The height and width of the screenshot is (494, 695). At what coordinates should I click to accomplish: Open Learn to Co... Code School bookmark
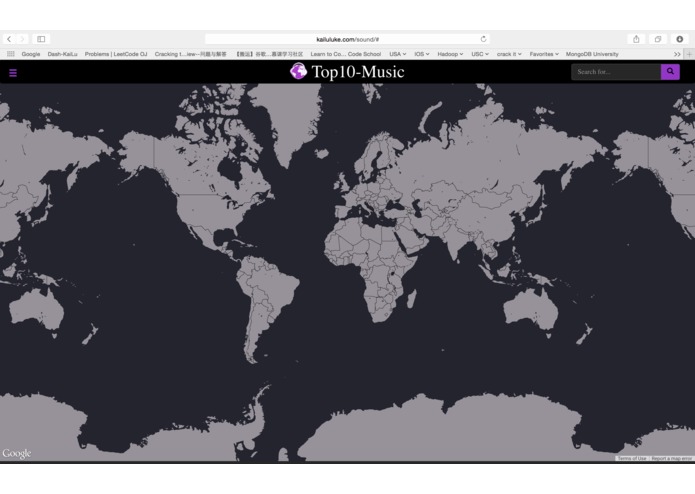[x=345, y=54]
